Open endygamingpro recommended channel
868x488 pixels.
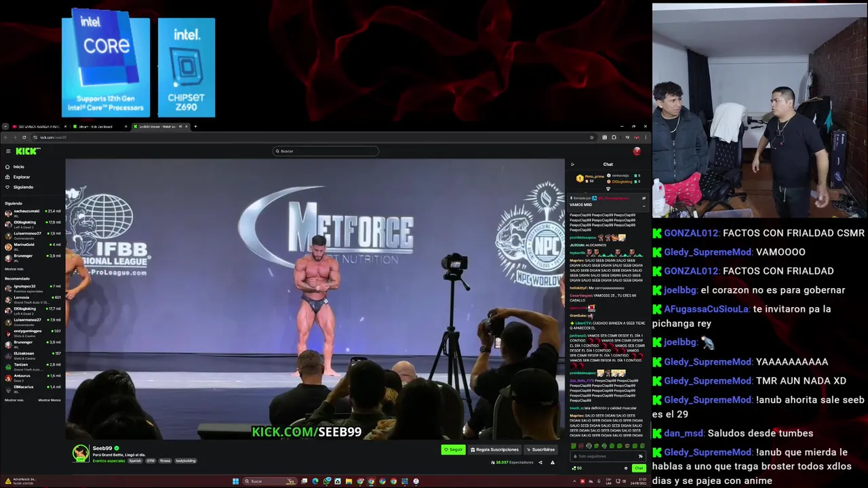pos(33,333)
